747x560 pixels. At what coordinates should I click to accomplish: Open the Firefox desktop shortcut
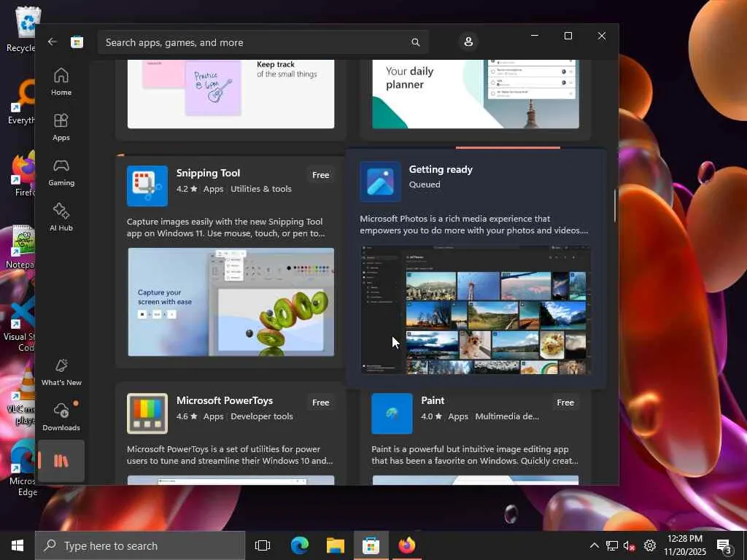(x=23, y=175)
